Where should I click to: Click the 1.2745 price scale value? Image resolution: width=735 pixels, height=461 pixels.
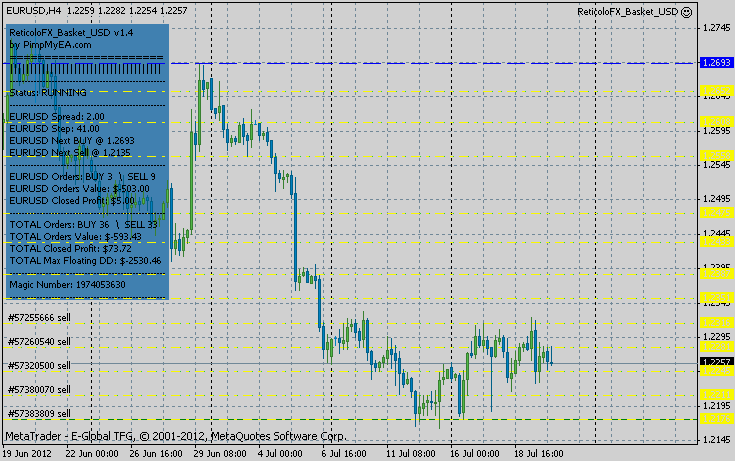click(717, 28)
